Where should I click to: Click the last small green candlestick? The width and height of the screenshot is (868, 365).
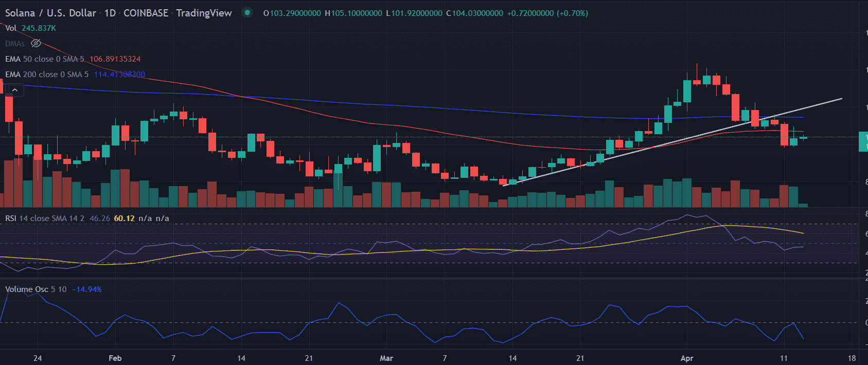[x=803, y=137]
